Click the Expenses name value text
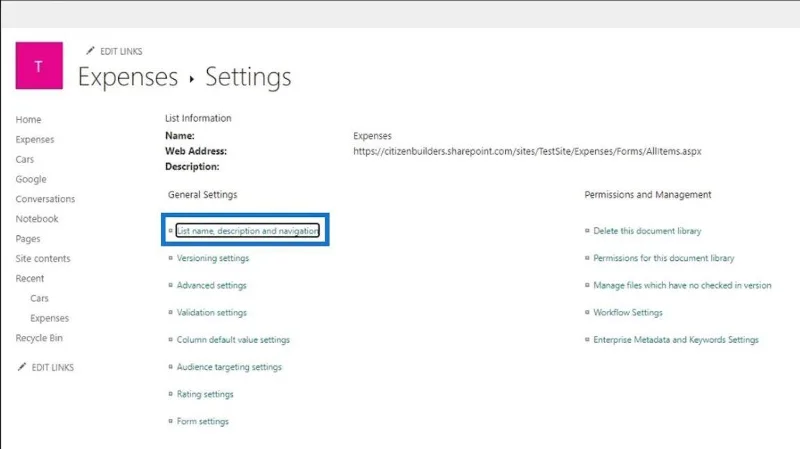Screen dimensions: 800x449 372,136
